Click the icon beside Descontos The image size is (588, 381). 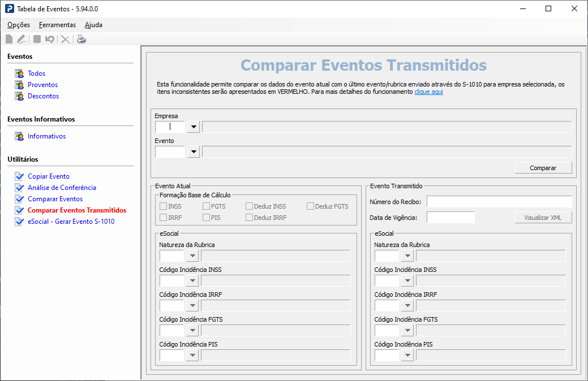pyautogui.click(x=19, y=96)
